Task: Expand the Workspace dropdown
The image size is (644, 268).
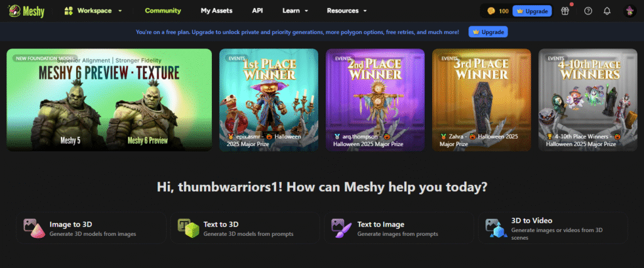Action: (x=94, y=11)
